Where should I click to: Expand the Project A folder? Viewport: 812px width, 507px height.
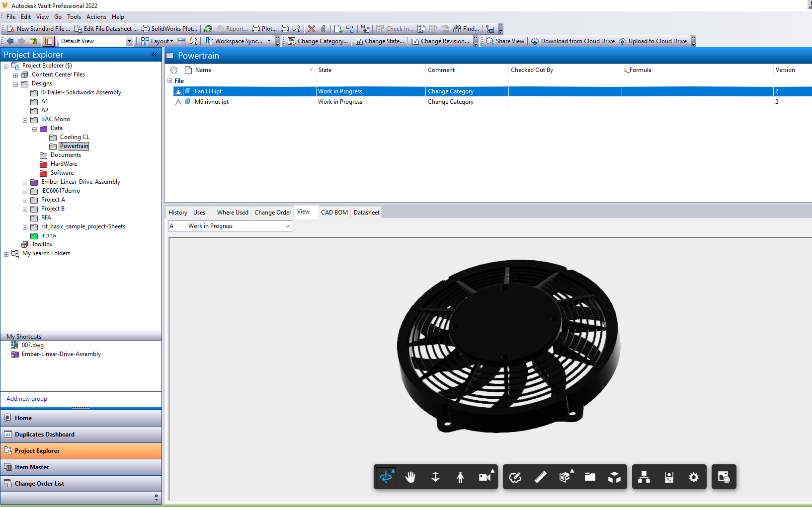(x=25, y=201)
